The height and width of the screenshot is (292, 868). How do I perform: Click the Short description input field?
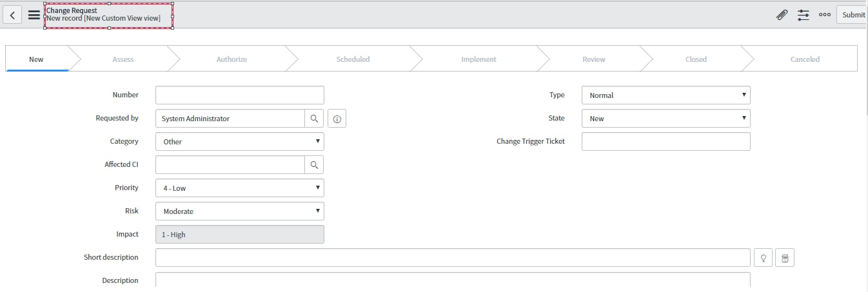[x=453, y=258]
